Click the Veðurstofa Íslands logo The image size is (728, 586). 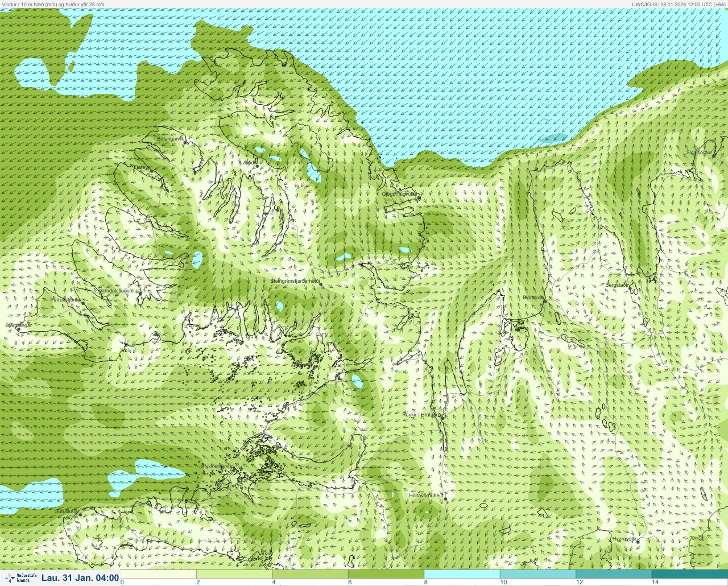pyautogui.click(x=20, y=578)
